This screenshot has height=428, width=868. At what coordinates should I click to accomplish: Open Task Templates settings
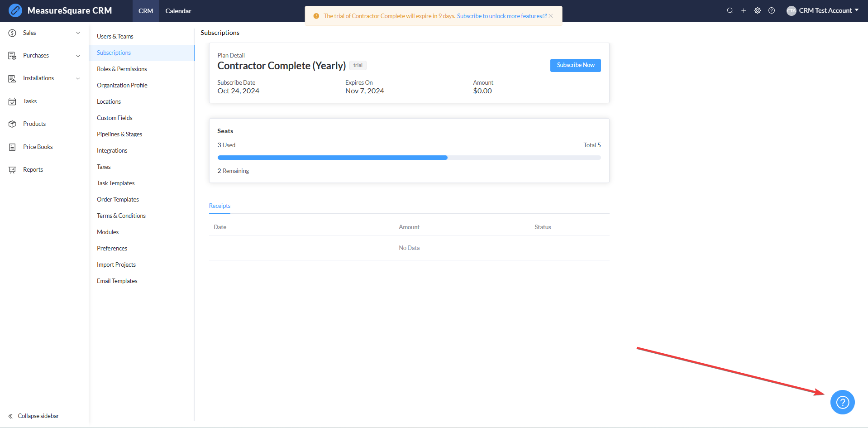pyautogui.click(x=142, y=183)
